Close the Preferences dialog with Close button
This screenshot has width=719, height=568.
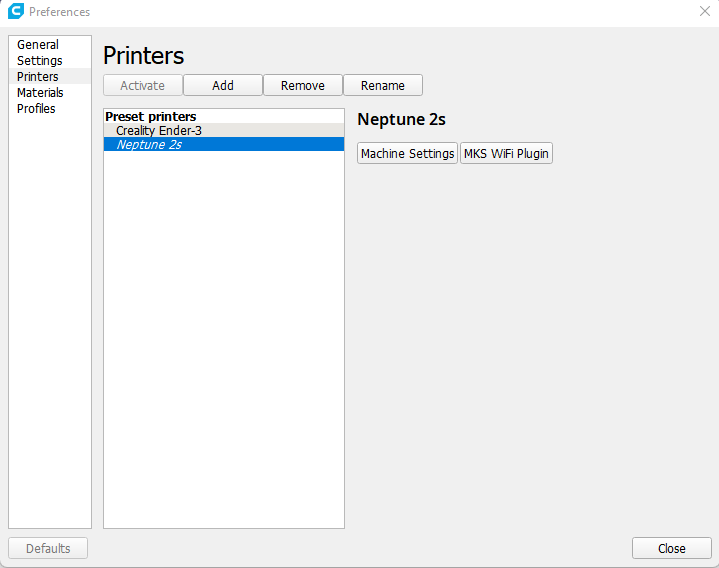(672, 548)
